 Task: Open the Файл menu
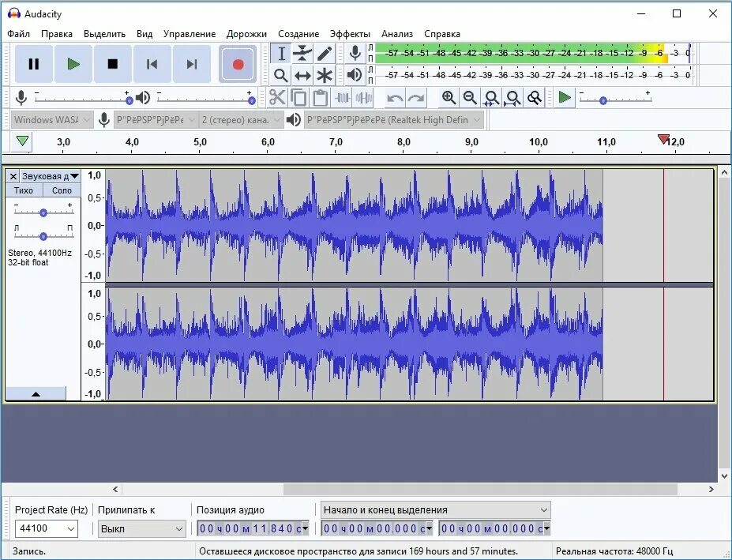tap(19, 34)
